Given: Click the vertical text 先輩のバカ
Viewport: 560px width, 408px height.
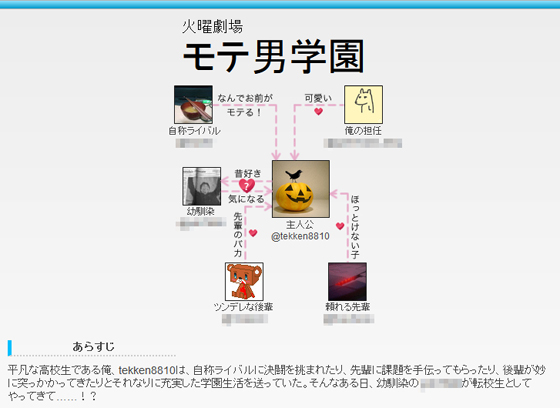Looking at the screenshot, I should (238, 235).
